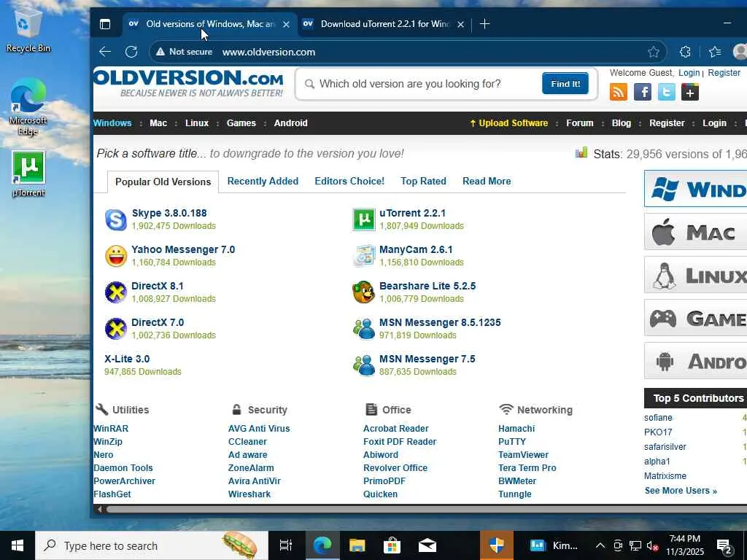This screenshot has width=747, height=560.
Task: Open the Windows Start button
Action: 18,545
